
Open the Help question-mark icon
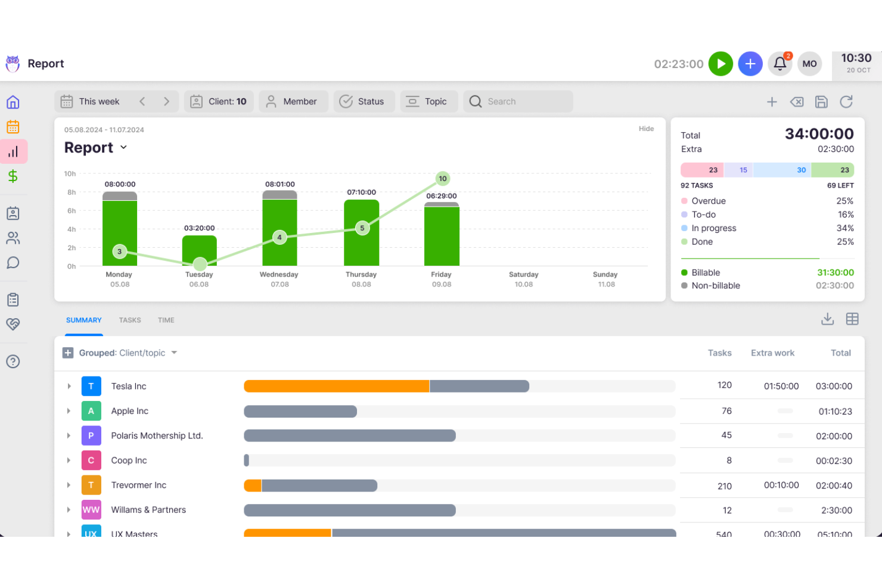(x=13, y=361)
